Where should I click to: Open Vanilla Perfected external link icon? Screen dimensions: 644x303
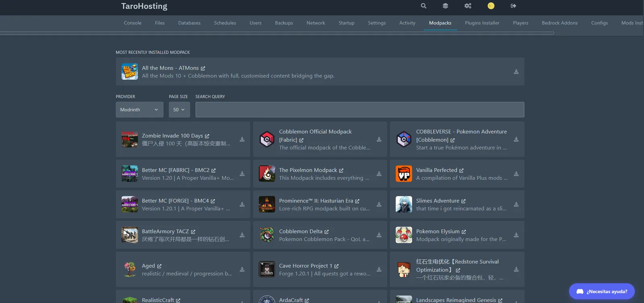(461, 171)
